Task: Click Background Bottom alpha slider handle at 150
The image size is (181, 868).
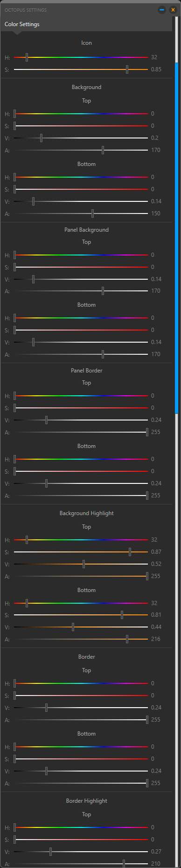Action: click(92, 214)
